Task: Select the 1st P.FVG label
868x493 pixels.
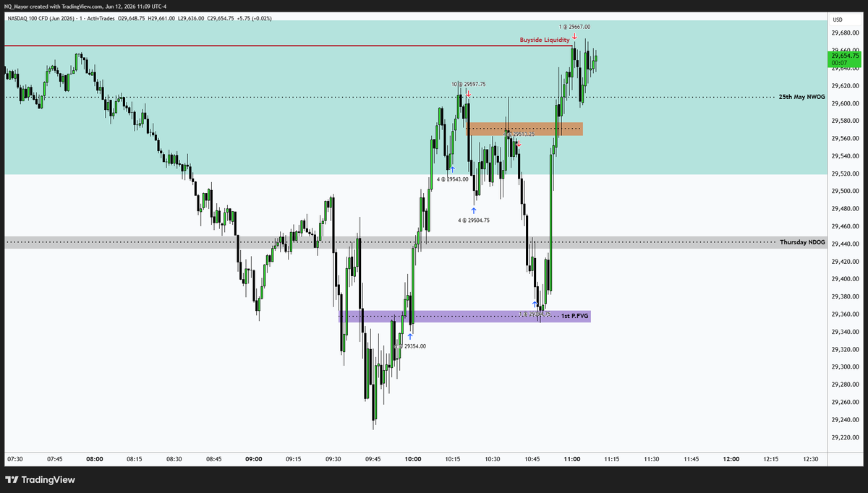Action: tap(576, 316)
